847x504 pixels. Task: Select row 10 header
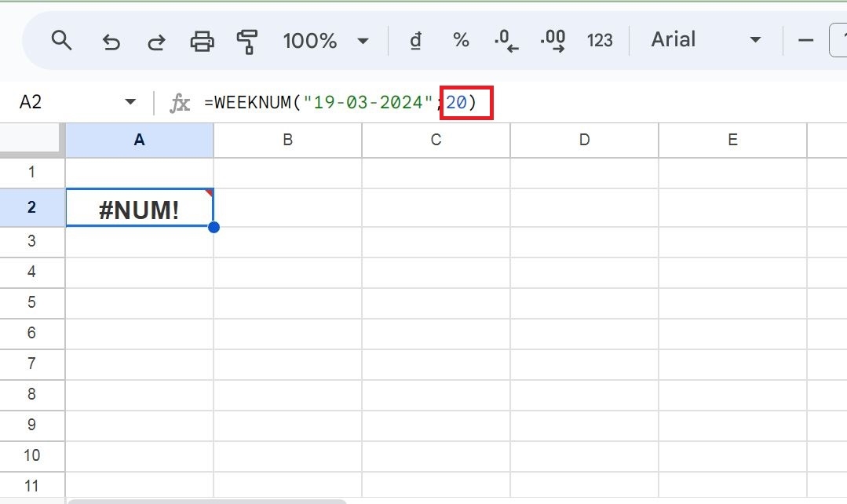32,456
